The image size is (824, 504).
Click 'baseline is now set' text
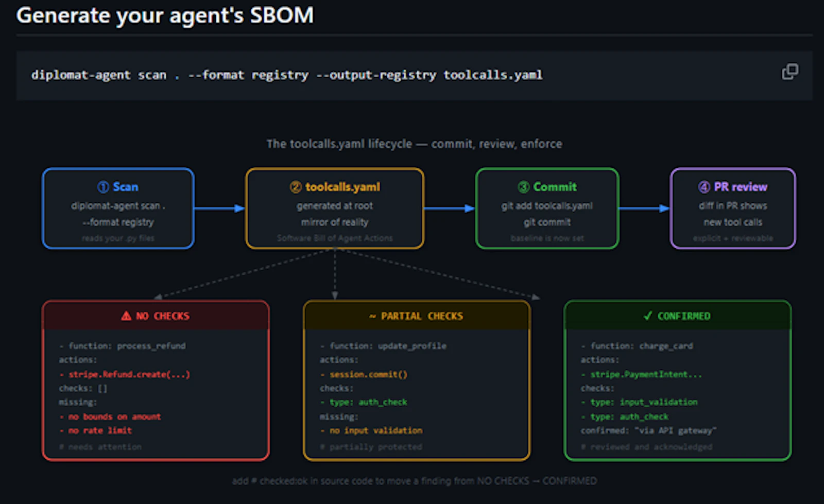[547, 238]
